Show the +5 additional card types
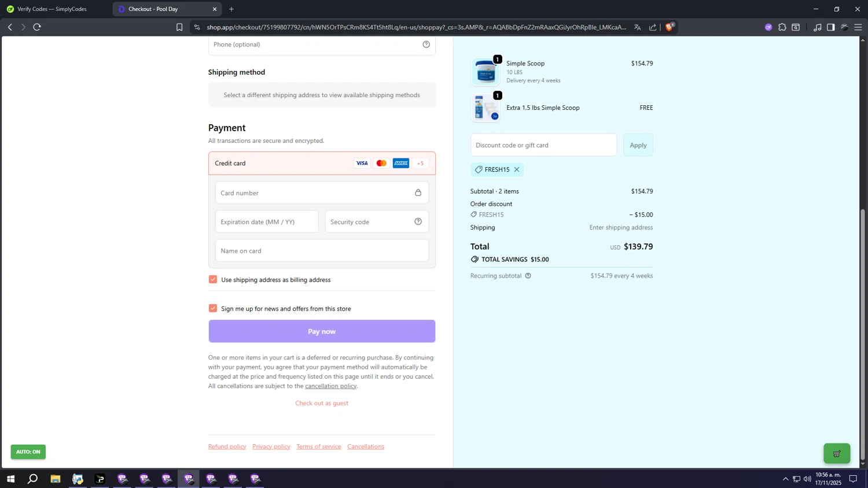This screenshot has height=488, width=868. (x=421, y=163)
